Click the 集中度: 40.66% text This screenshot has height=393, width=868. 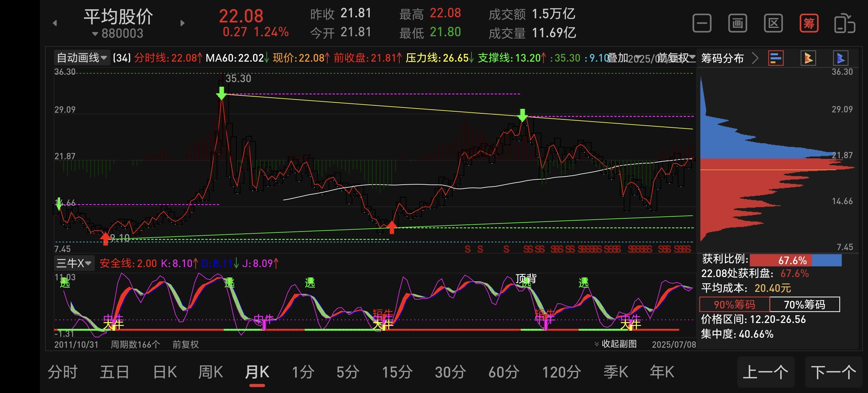click(737, 334)
